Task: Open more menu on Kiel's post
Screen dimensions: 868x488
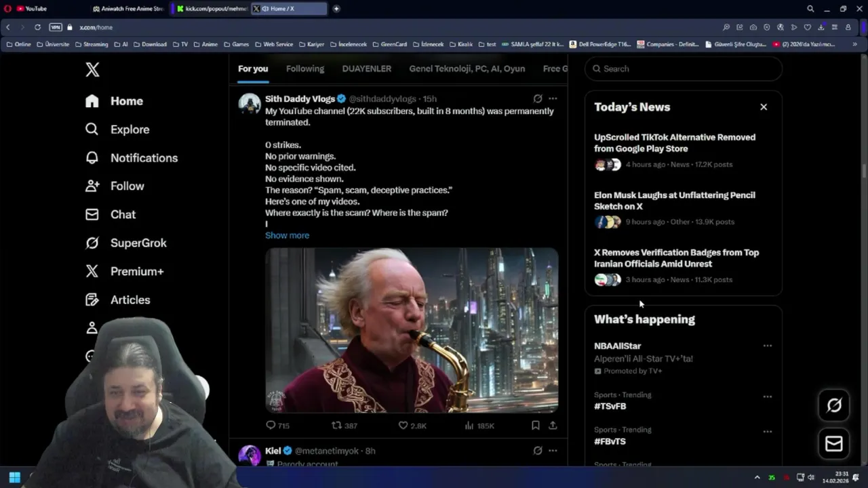Action: coord(553,451)
